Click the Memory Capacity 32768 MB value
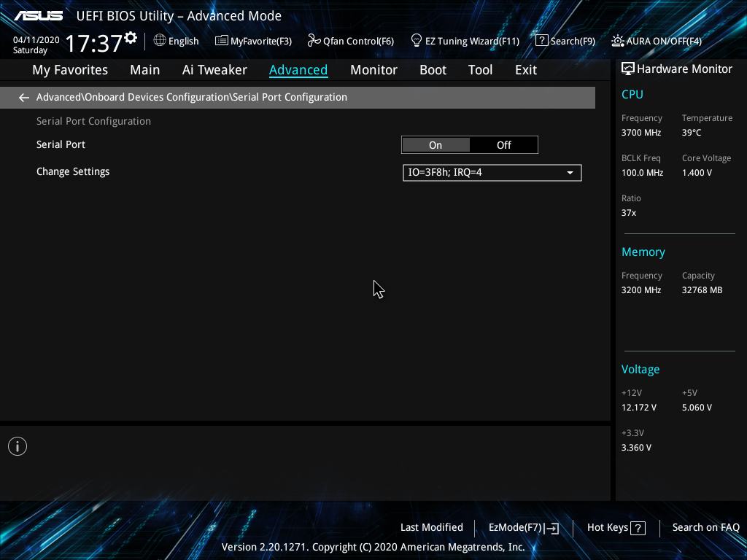 click(x=702, y=290)
